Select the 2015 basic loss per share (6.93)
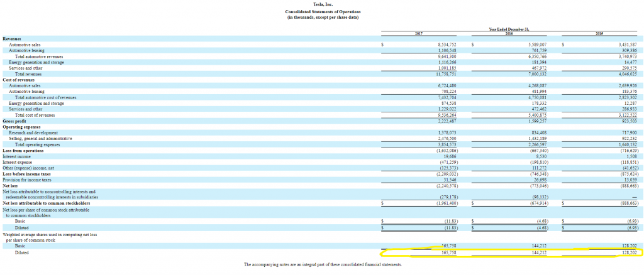 point(633,221)
